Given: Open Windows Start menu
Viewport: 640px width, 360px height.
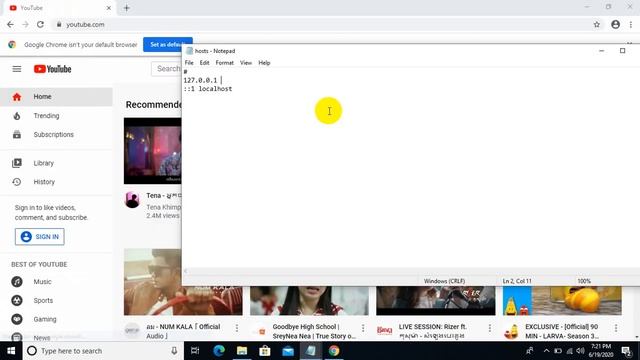Looking at the screenshot, I should pyautogui.click(x=11, y=351).
